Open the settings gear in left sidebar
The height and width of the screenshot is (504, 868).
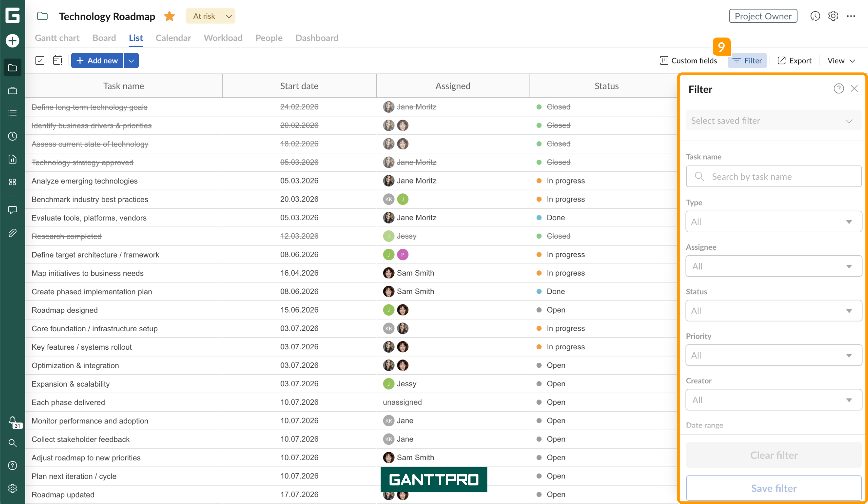[12, 488]
